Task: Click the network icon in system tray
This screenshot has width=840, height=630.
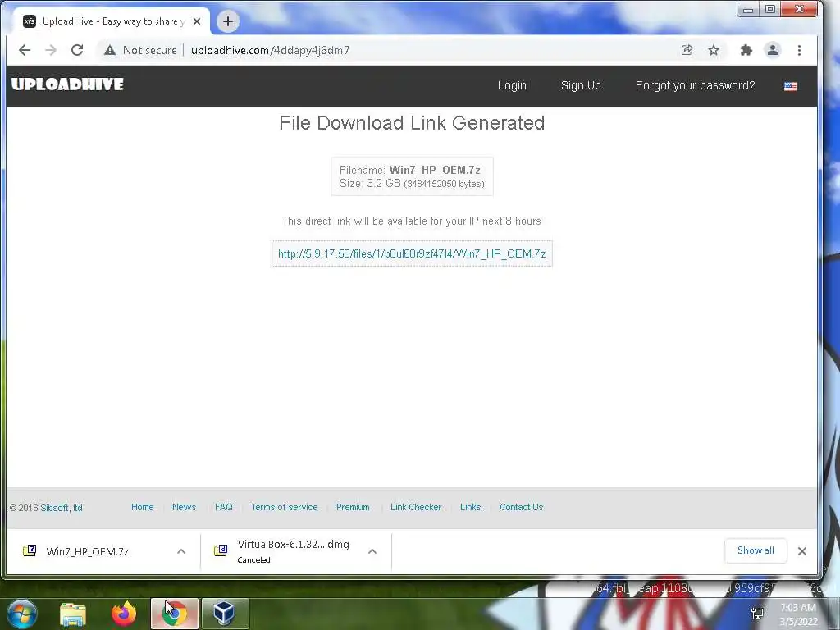Action: tap(757, 614)
